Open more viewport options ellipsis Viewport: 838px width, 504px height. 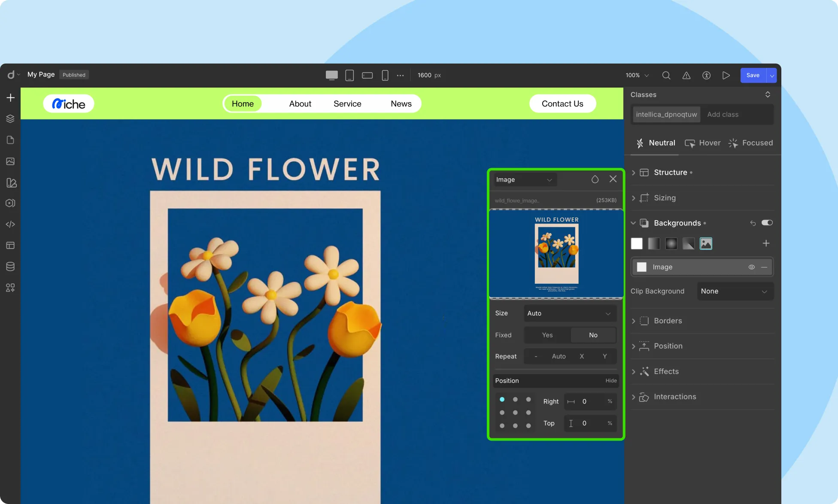point(400,75)
